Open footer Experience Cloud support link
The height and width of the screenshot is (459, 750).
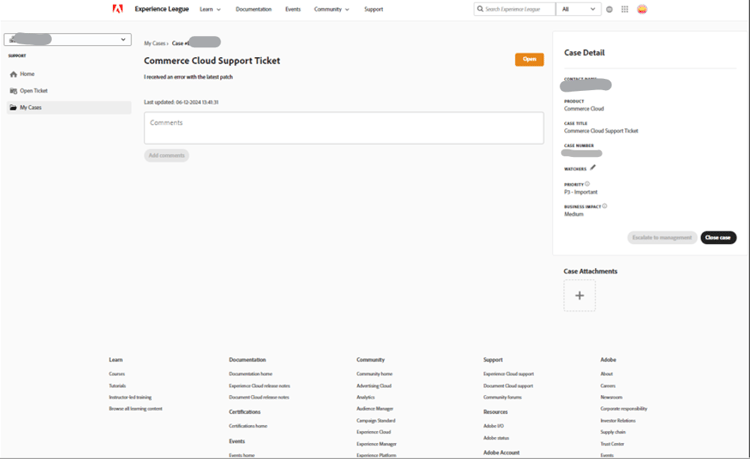508,374
